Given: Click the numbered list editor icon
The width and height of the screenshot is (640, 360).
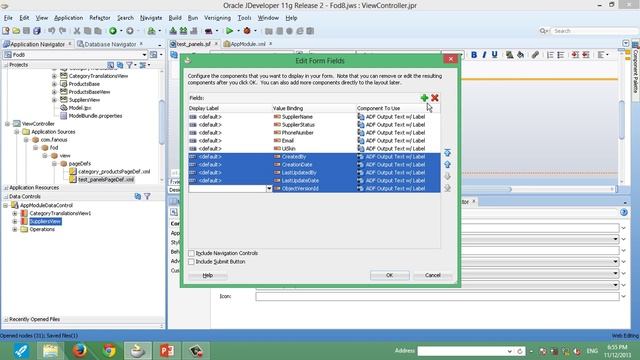Looking at the screenshot, I should pyautogui.click(x=550, y=55).
